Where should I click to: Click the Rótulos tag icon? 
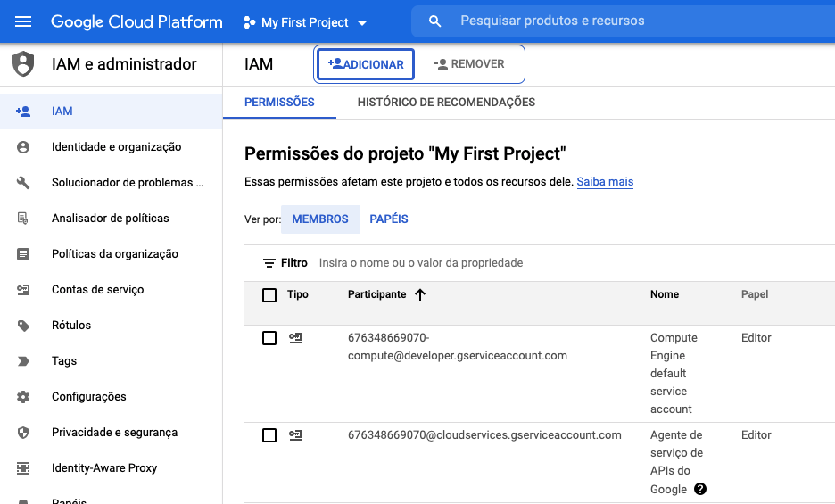click(x=23, y=326)
